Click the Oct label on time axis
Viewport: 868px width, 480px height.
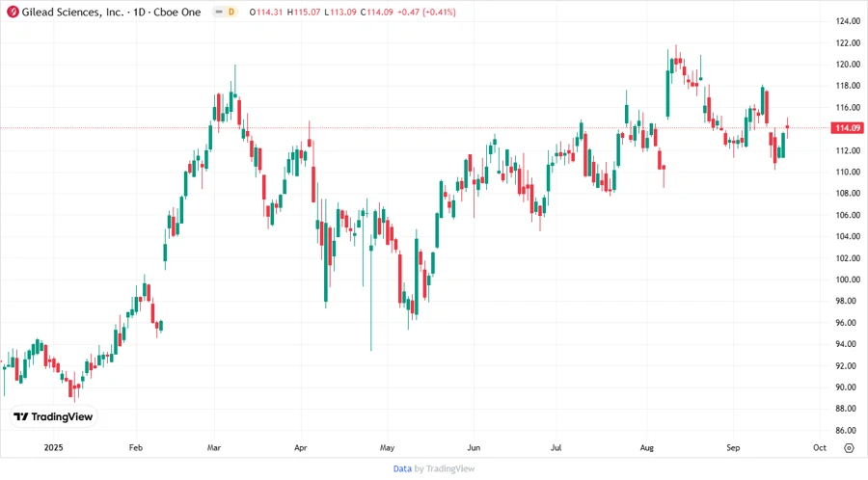tap(819, 447)
